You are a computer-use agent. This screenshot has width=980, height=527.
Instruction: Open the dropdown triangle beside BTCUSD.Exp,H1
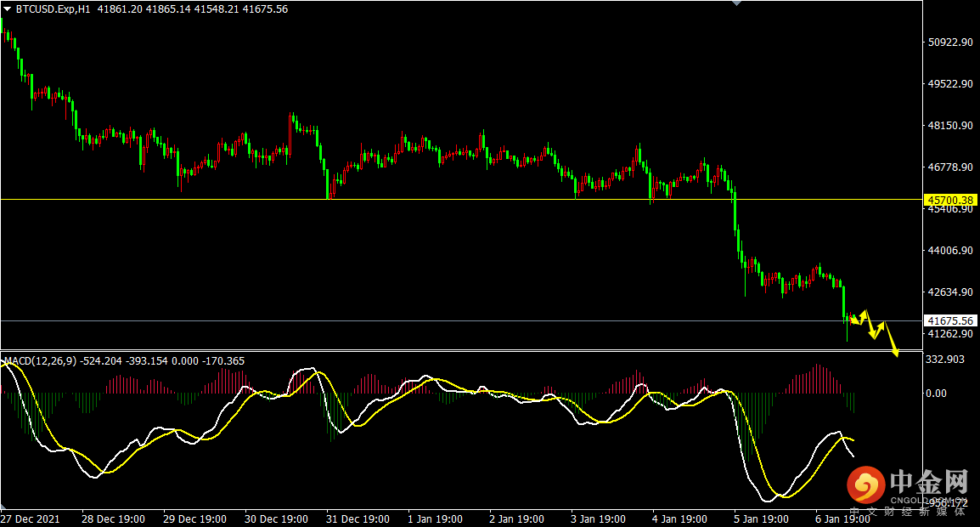click(8, 9)
